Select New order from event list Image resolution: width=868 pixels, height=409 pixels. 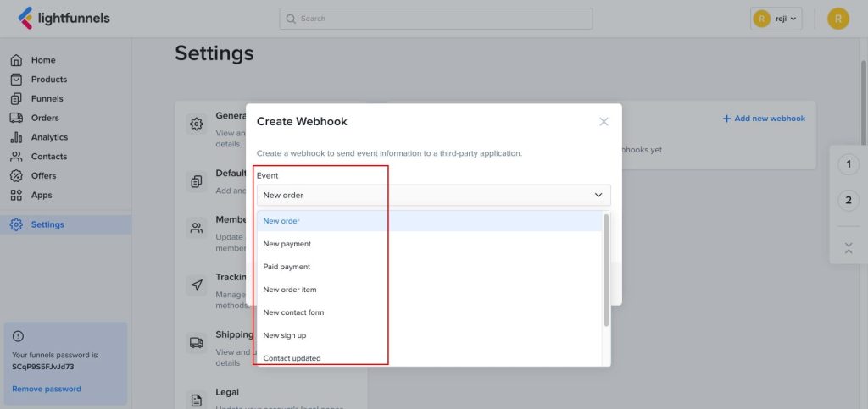(429, 220)
